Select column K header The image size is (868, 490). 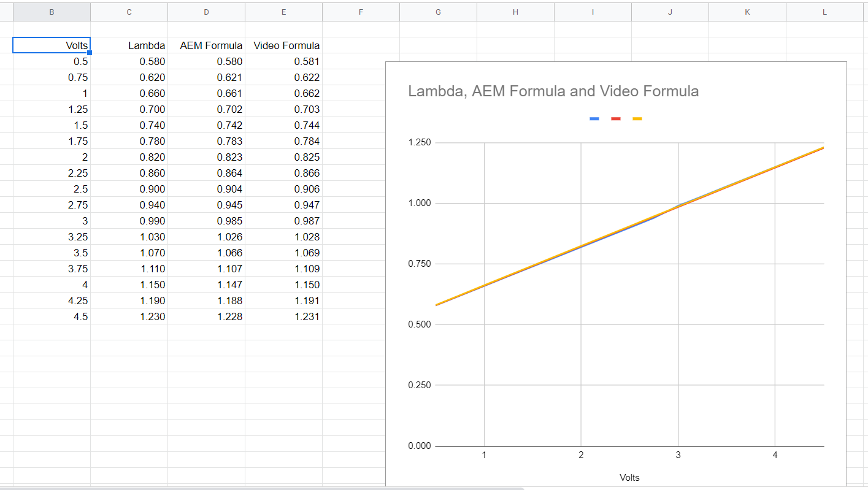[x=747, y=12]
